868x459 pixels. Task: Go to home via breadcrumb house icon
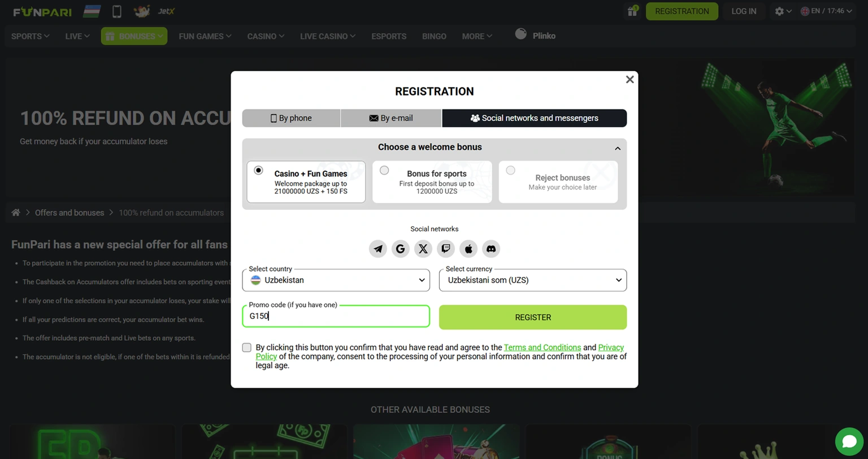(16, 213)
